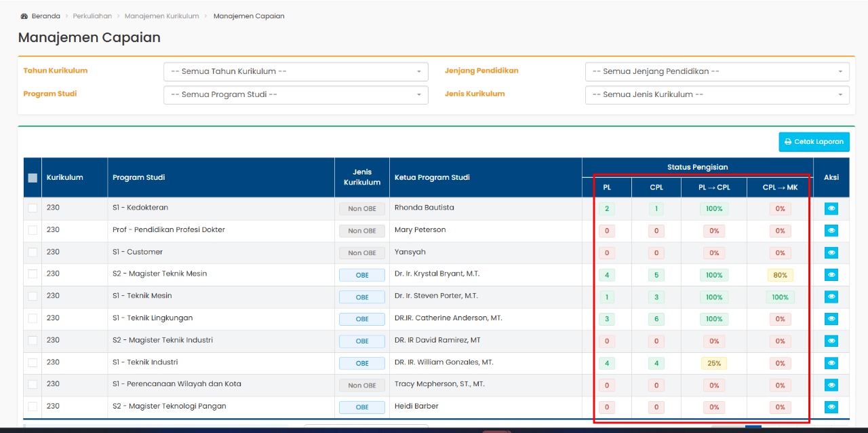868x433 pixels.
Task: Click the Beranda dashboard icon in breadcrumb
Action: pos(24,16)
